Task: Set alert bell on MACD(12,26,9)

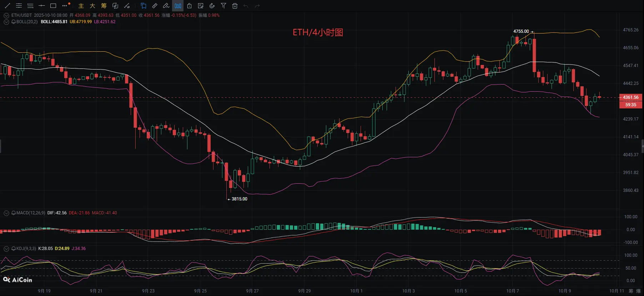Action: pyautogui.click(x=14, y=213)
